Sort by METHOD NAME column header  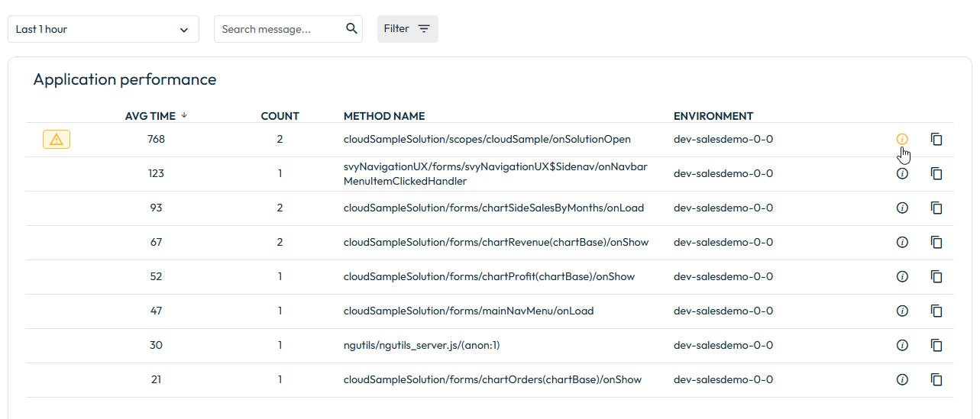[x=384, y=116]
